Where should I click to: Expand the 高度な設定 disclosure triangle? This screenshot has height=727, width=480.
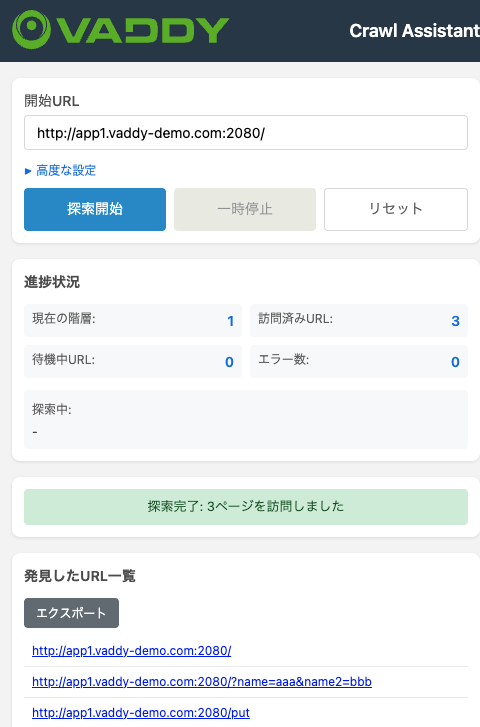(x=28, y=171)
